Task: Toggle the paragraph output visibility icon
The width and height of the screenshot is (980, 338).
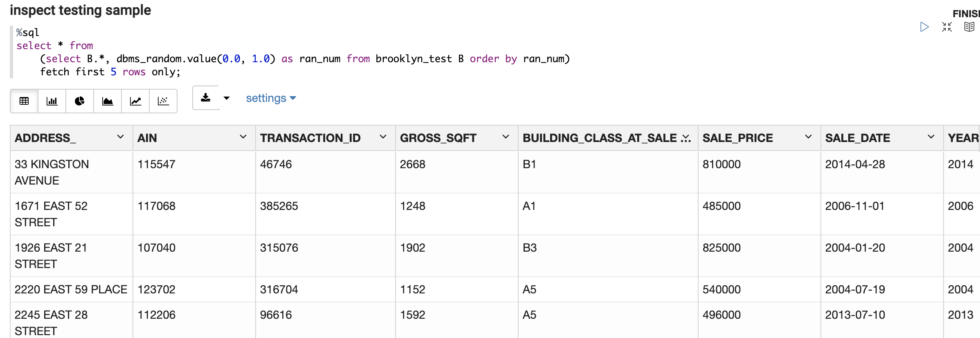Action: click(x=969, y=27)
